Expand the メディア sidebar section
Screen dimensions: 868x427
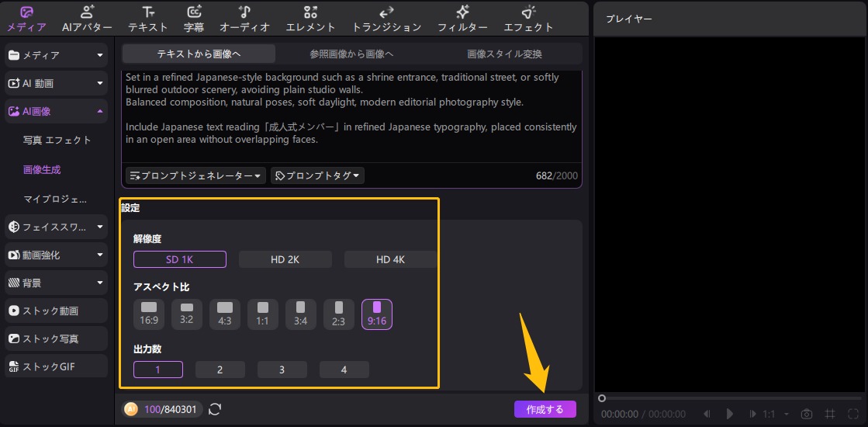[56, 55]
